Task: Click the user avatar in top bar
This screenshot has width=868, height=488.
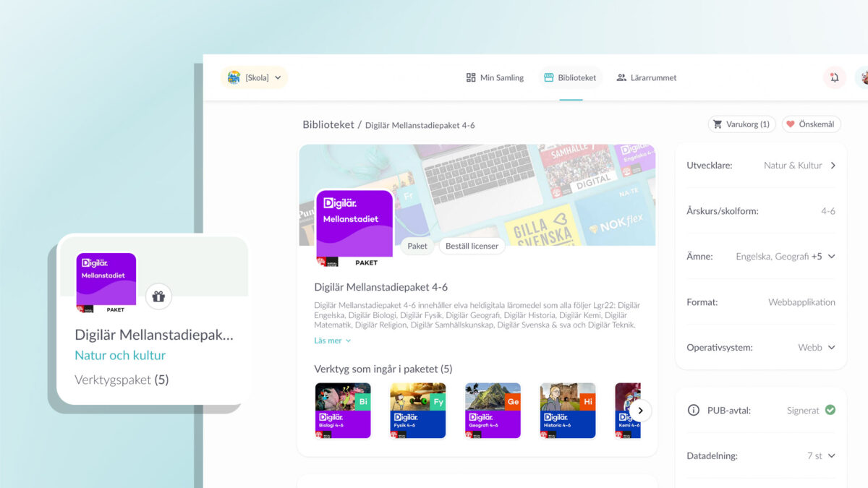Action: [863, 77]
